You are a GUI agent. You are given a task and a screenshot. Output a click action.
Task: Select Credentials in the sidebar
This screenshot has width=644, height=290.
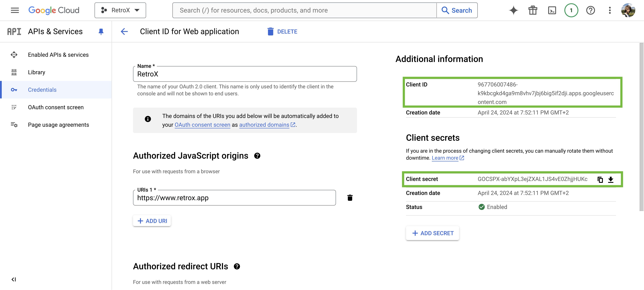click(x=56, y=90)
